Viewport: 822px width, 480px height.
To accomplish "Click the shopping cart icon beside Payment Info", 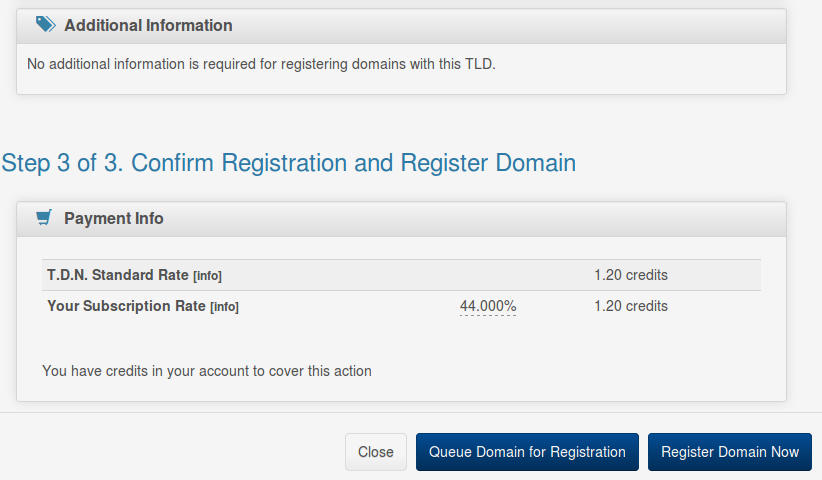I will click(x=44, y=217).
